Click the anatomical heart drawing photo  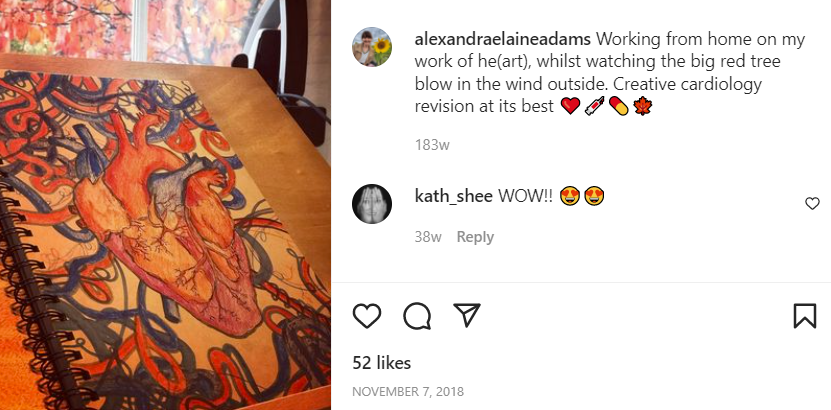tap(165, 205)
